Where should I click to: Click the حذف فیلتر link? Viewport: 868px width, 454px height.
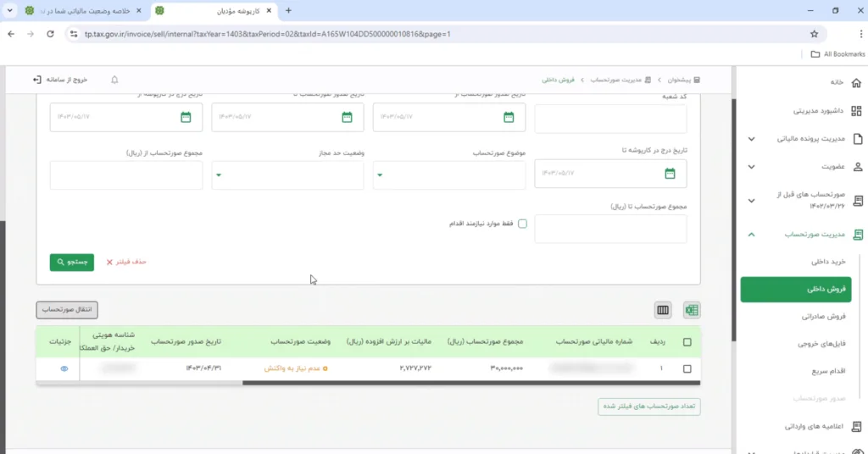(x=127, y=263)
